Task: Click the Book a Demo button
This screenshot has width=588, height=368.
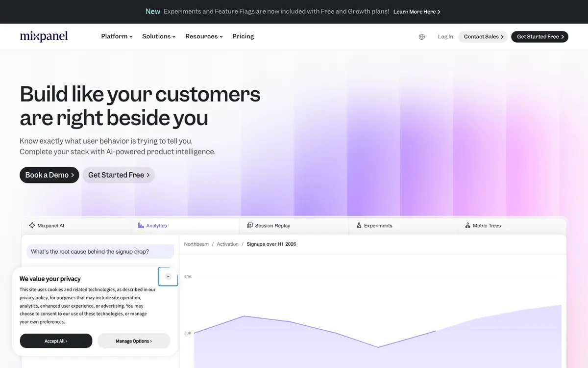Action: click(49, 175)
